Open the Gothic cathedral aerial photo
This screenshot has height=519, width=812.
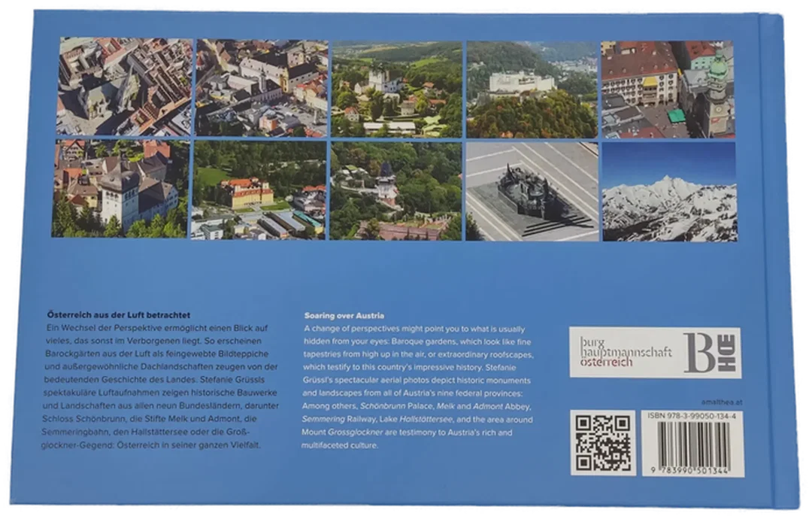coord(124,86)
